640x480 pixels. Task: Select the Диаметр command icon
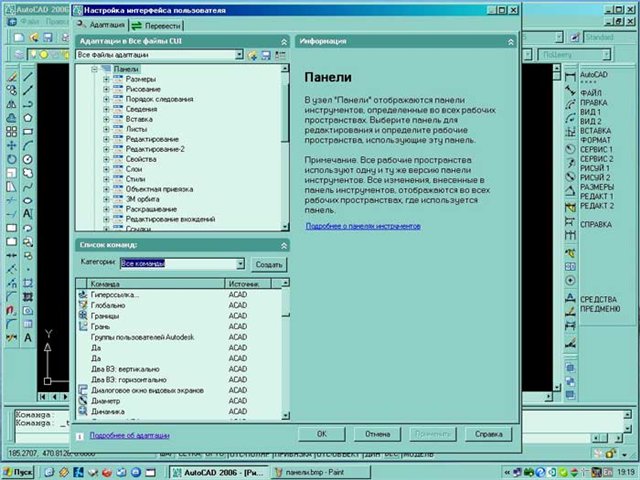(82, 400)
